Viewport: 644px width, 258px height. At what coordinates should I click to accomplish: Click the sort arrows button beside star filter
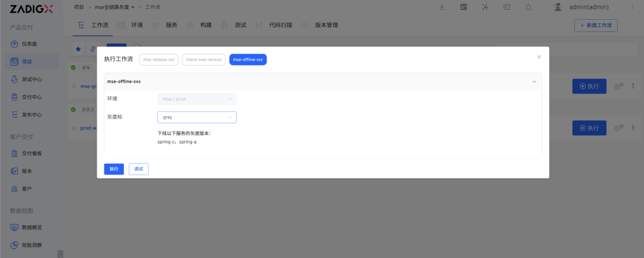click(93, 49)
